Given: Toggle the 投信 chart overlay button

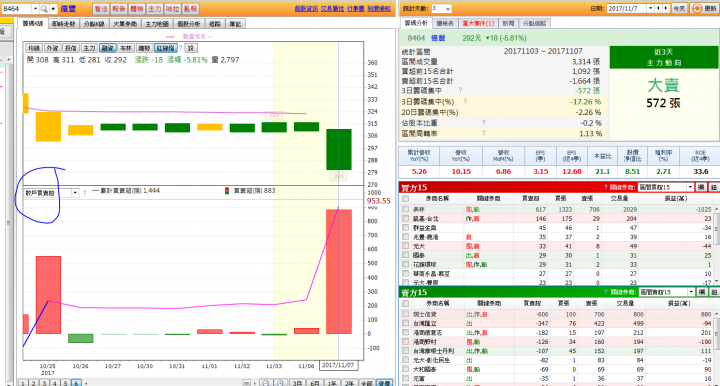Looking at the screenshot, I should [x=71, y=48].
